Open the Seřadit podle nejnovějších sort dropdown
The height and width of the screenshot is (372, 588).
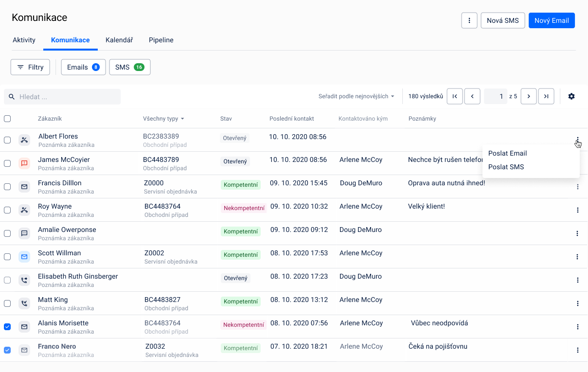coord(356,96)
